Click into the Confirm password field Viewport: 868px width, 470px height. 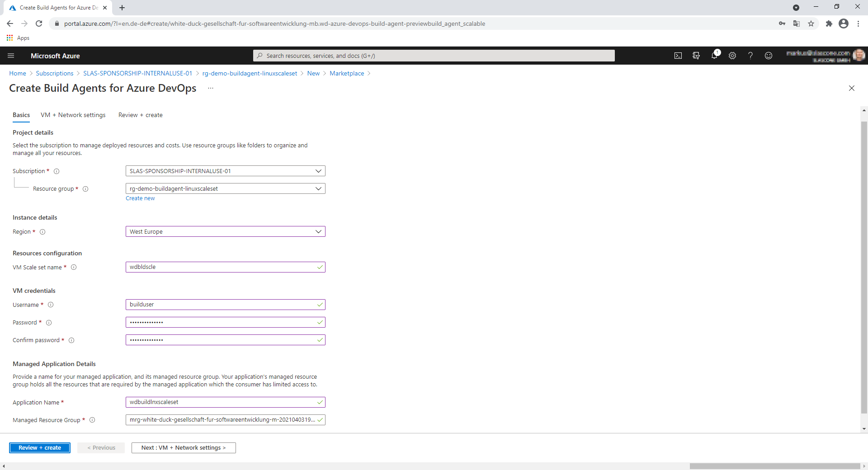click(225, 340)
